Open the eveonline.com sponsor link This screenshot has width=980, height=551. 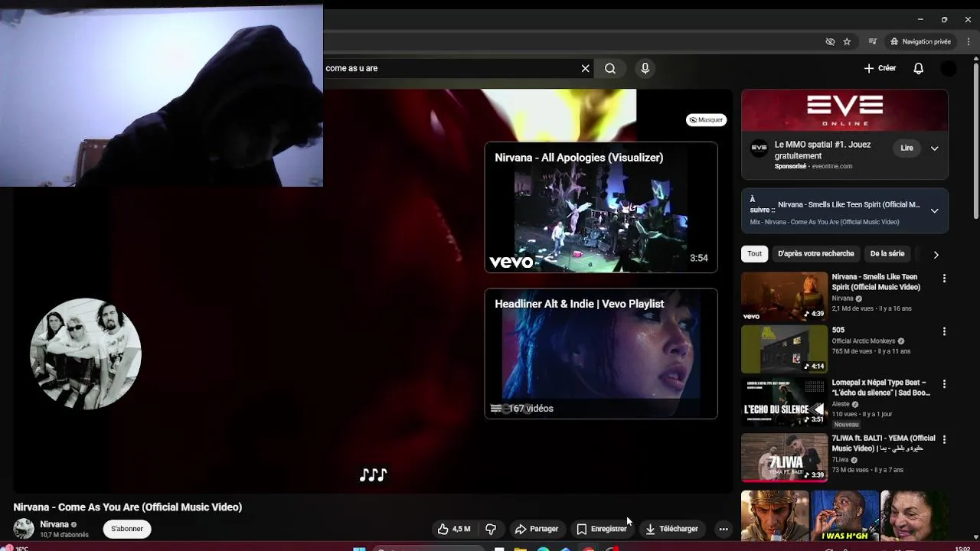(831, 166)
